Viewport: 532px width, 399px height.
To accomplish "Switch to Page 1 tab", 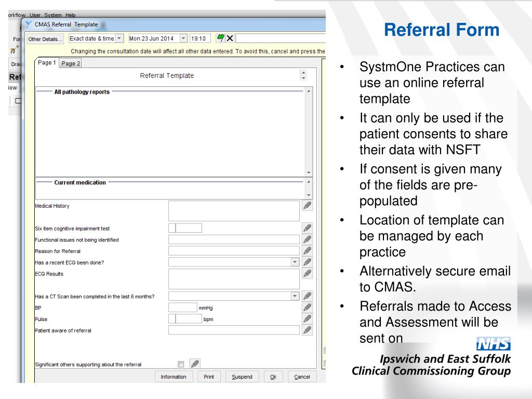I will [x=47, y=63].
